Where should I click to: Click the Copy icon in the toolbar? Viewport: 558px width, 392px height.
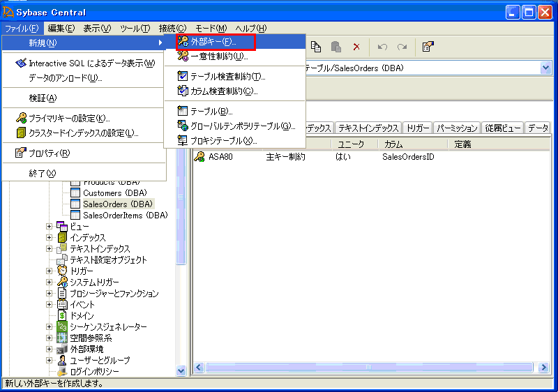pos(316,47)
